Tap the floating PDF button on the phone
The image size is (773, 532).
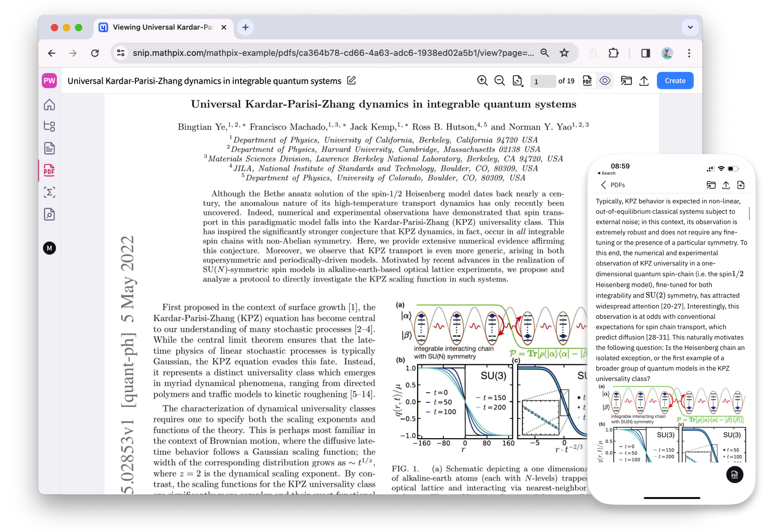click(x=735, y=475)
